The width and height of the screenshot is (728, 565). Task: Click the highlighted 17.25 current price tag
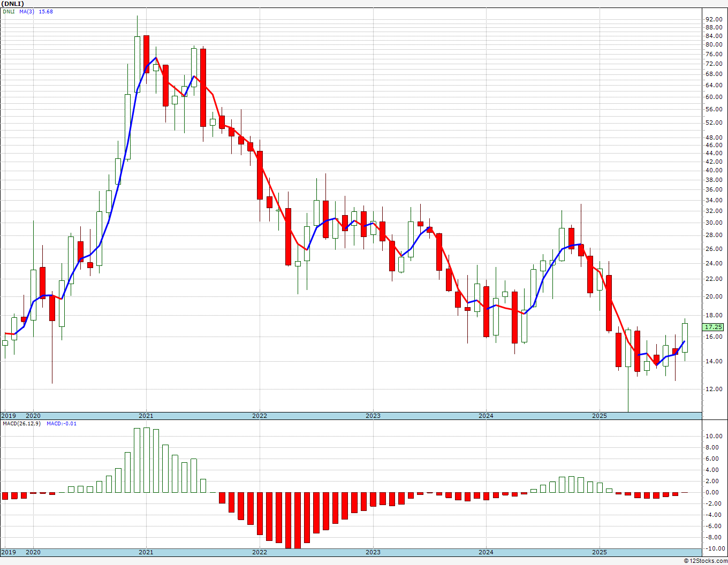tap(714, 327)
